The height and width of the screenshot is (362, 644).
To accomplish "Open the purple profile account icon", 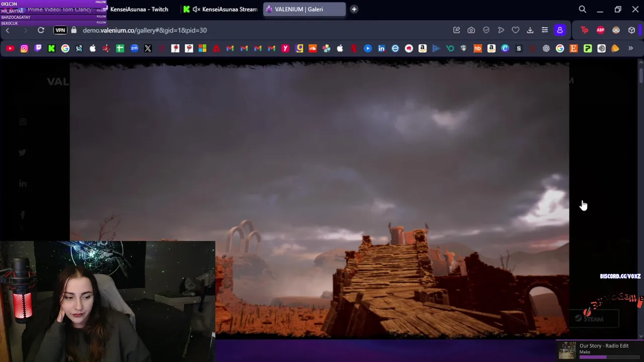I will click(x=559, y=30).
